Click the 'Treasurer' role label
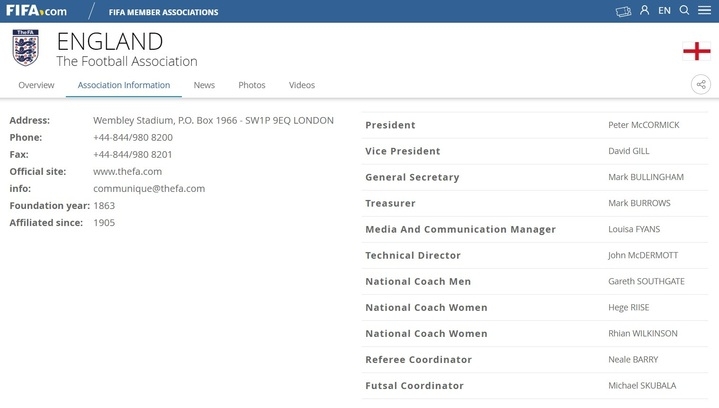Image resolution: width=719 pixels, height=408 pixels. pyautogui.click(x=390, y=203)
